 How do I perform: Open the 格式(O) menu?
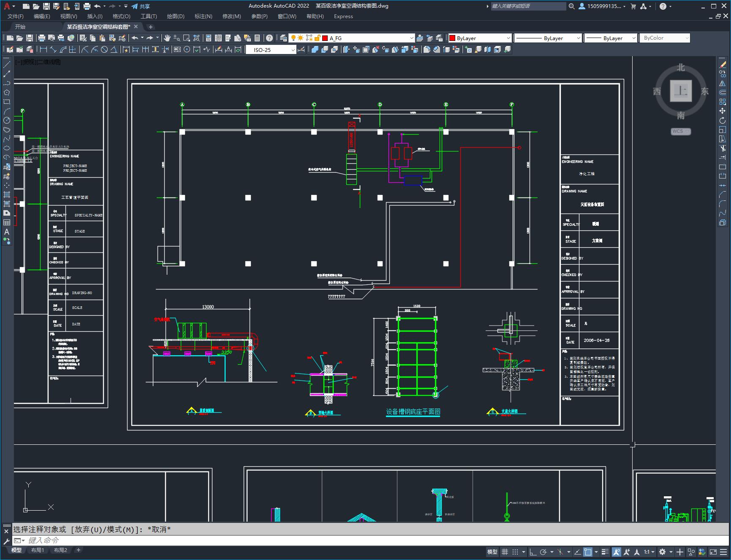click(x=121, y=16)
